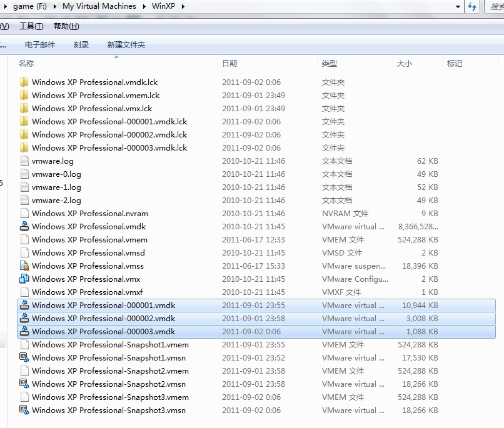The height and width of the screenshot is (428, 504).
Task: Go to My Virtual Machines breadcrumb
Action: coord(99,6)
